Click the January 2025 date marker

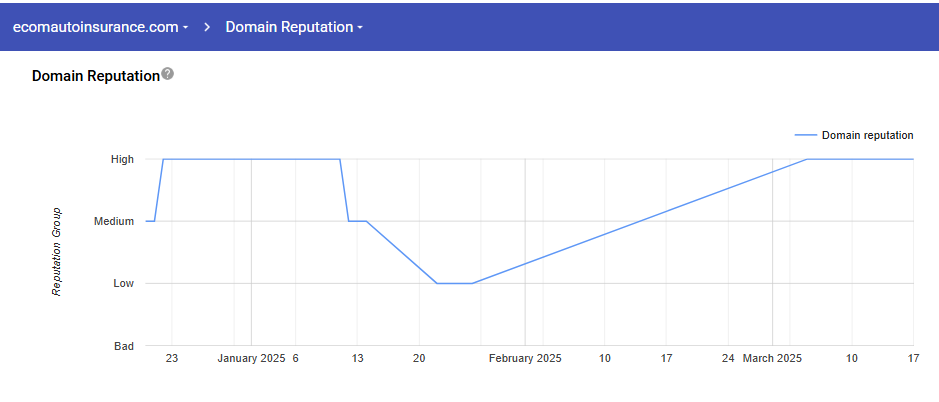251,358
